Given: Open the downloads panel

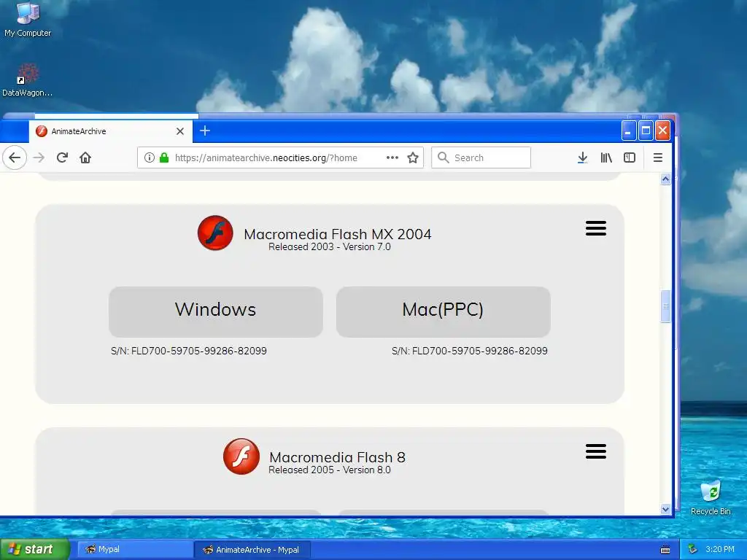Looking at the screenshot, I should [x=582, y=157].
